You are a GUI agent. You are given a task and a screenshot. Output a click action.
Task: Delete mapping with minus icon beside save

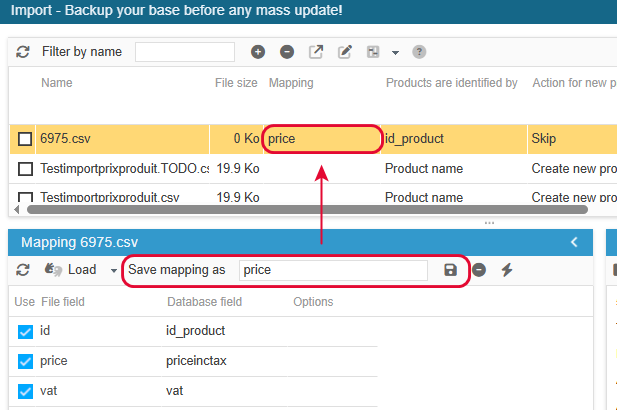pyautogui.click(x=479, y=270)
